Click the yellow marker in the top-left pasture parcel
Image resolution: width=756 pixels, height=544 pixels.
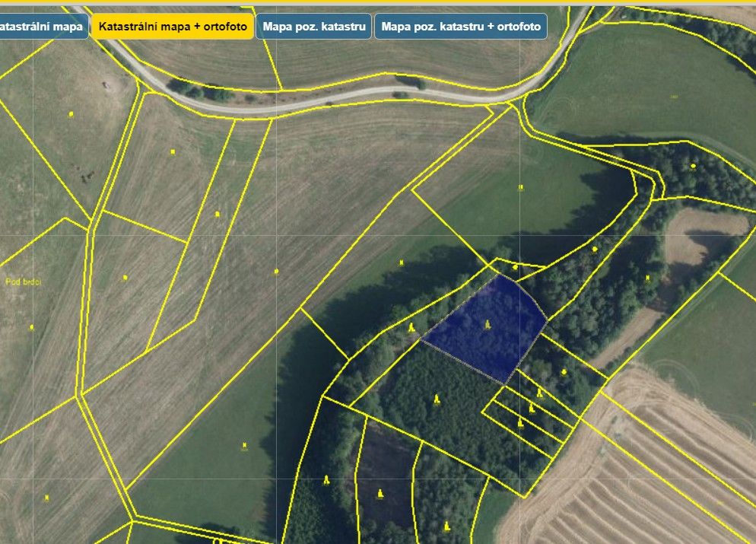click(71, 114)
